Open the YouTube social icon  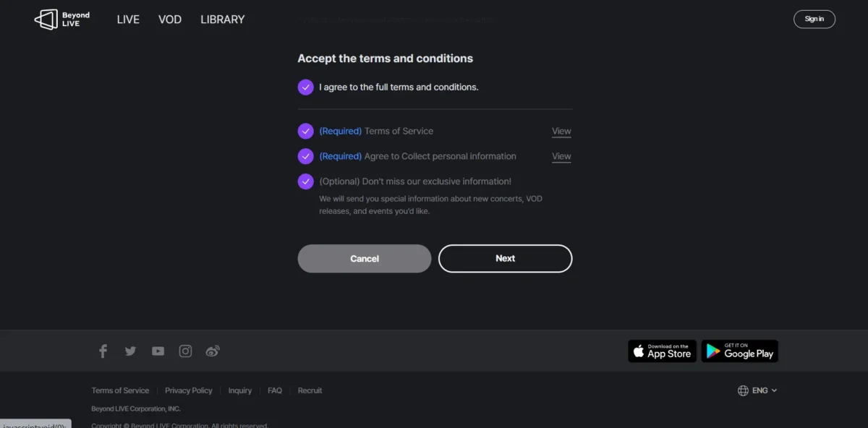click(x=158, y=351)
